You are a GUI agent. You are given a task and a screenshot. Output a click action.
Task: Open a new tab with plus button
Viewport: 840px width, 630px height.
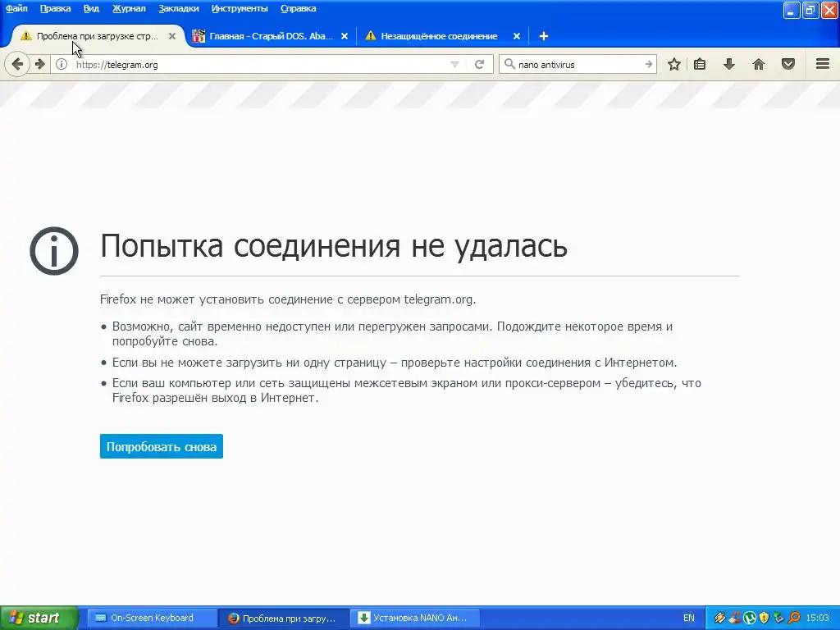543,36
